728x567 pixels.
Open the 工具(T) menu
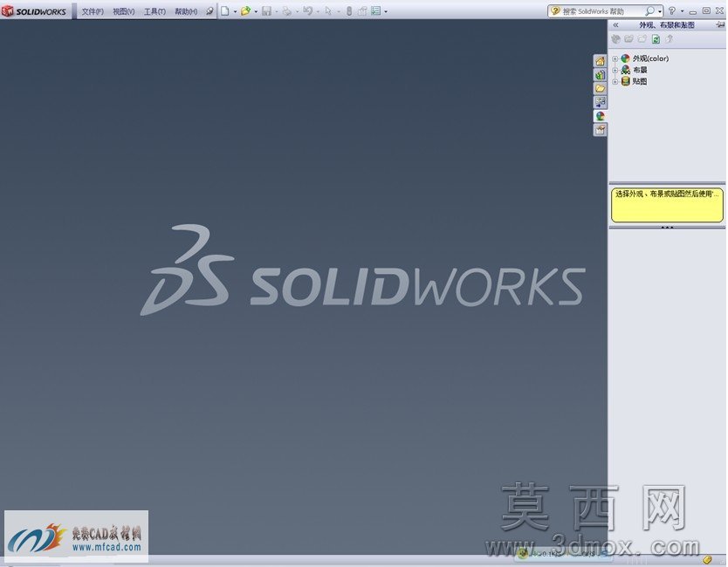[x=155, y=11]
